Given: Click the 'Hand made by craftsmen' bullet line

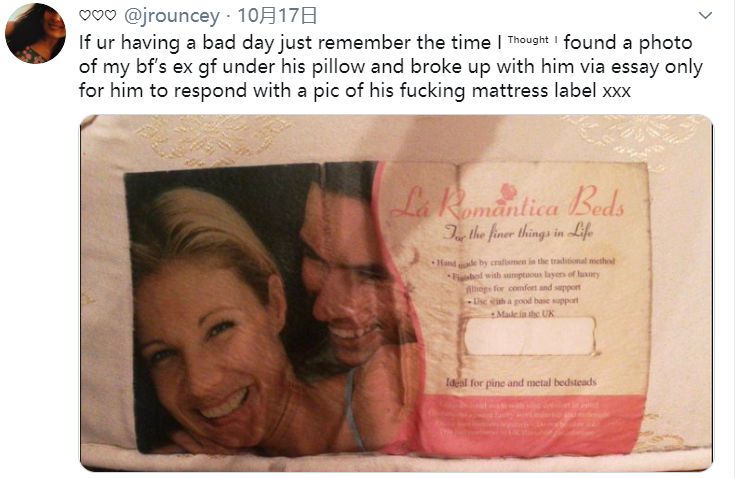Looking at the screenshot, I should [x=523, y=261].
